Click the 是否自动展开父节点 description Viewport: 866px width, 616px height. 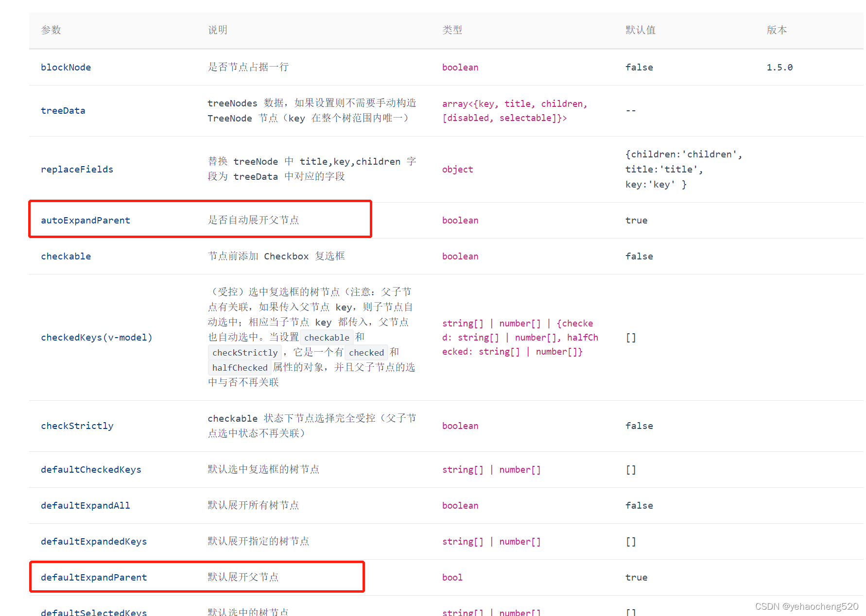click(x=253, y=220)
